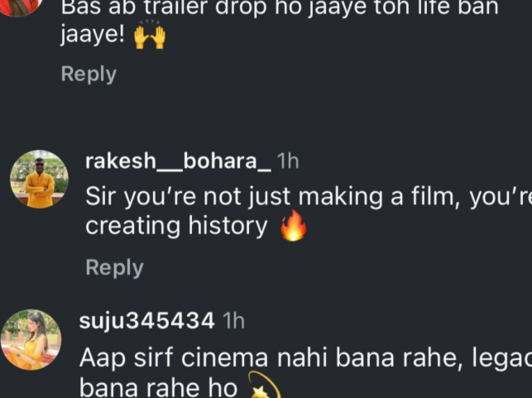Click 1h timestamp beside rakesh__bohara_
This screenshot has height=398, width=532.
pyautogui.click(x=288, y=161)
